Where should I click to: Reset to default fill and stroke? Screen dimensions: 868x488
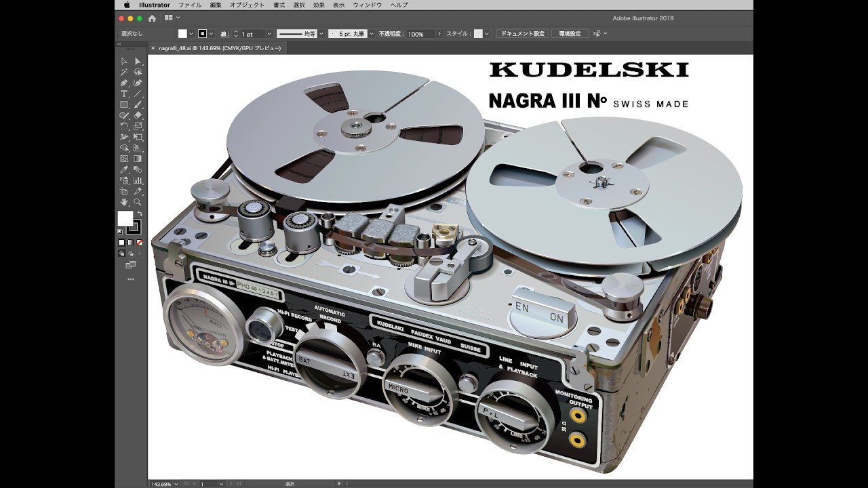pyautogui.click(x=120, y=232)
